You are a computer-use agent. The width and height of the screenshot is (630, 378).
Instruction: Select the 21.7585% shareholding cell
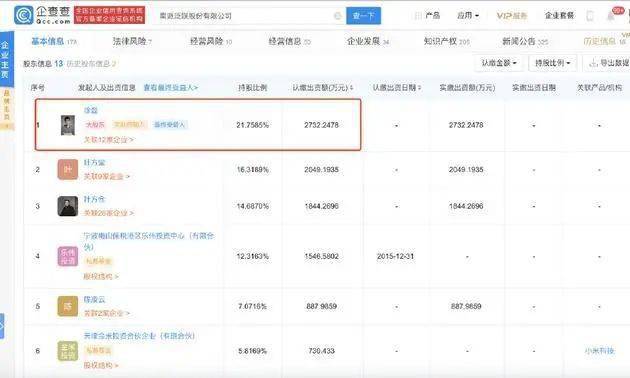(x=253, y=125)
